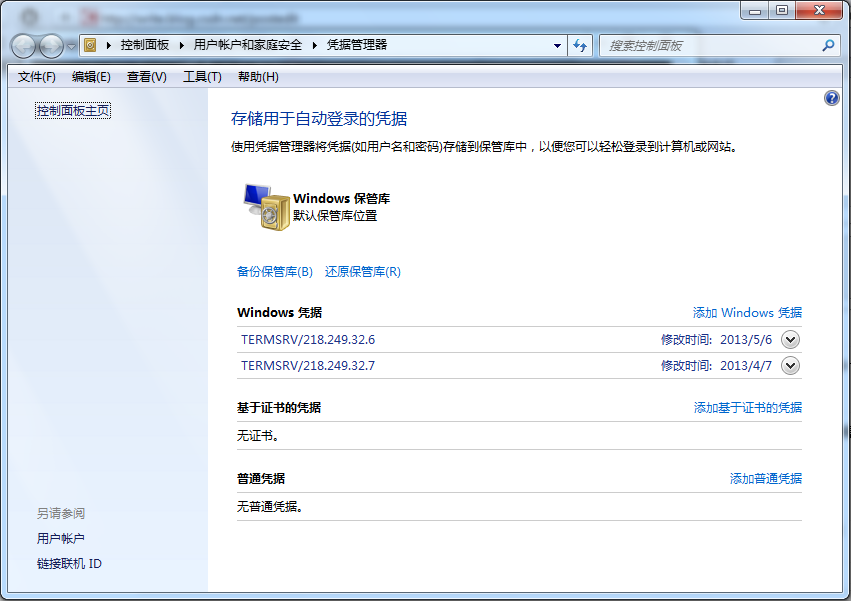Screen dimensions: 851x601
Task: Expand arrow before 控制面板 breadcrumb
Action: (109, 45)
